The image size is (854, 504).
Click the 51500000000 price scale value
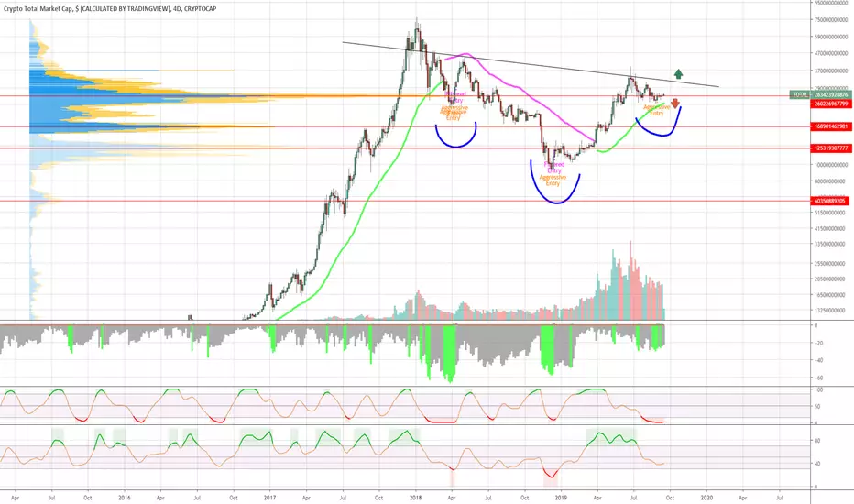point(830,213)
